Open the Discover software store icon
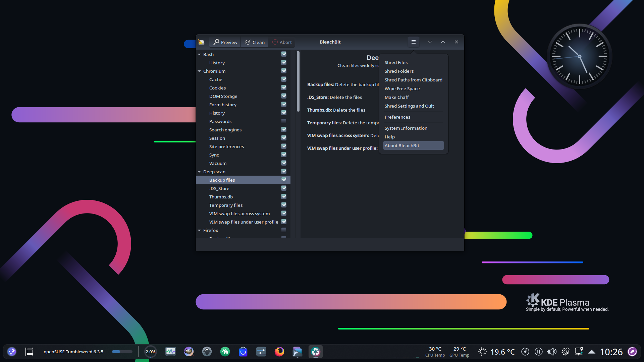This screenshot has height=362, width=644. click(x=243, y=352)
